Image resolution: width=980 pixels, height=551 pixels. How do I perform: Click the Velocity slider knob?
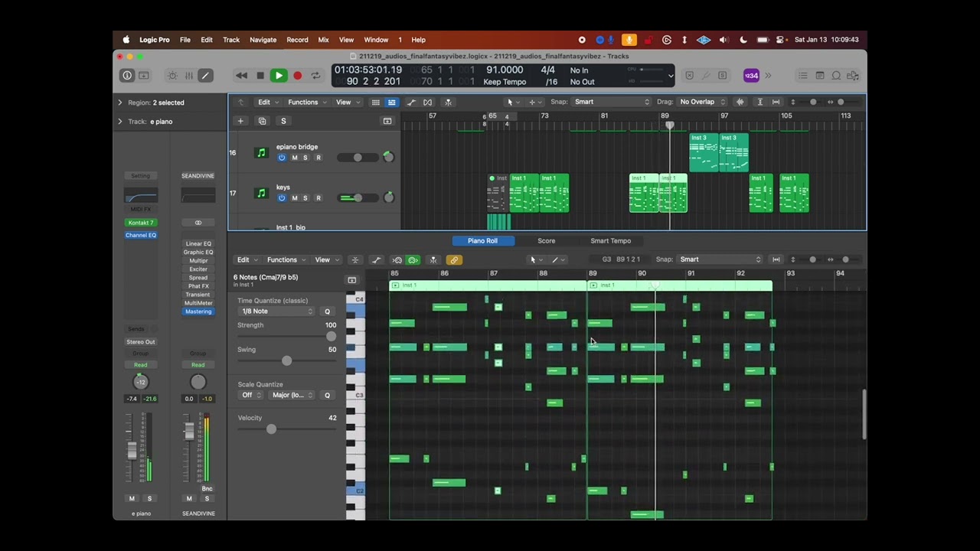pos(271,429)
